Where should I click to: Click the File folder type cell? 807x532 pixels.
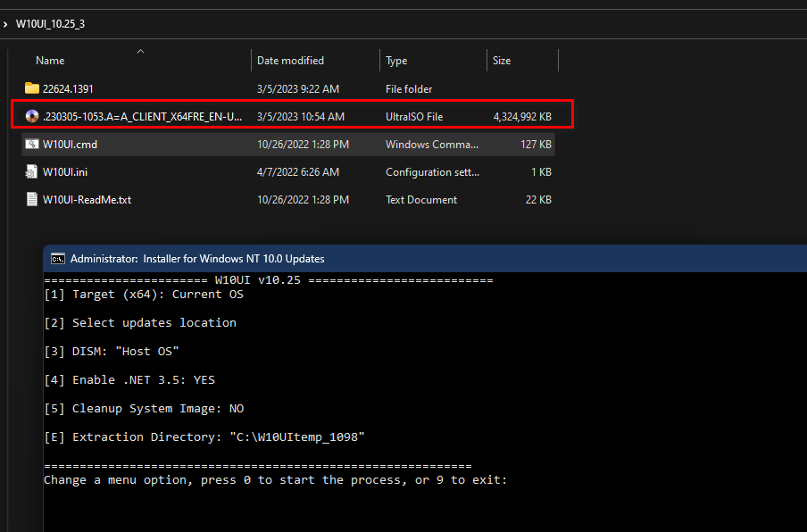point(409,89)
